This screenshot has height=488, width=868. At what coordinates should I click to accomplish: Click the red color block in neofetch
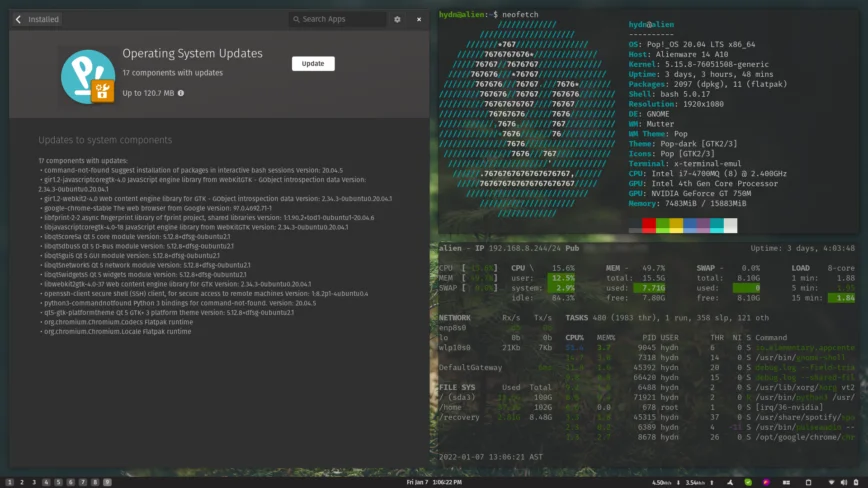pos(649,225)
